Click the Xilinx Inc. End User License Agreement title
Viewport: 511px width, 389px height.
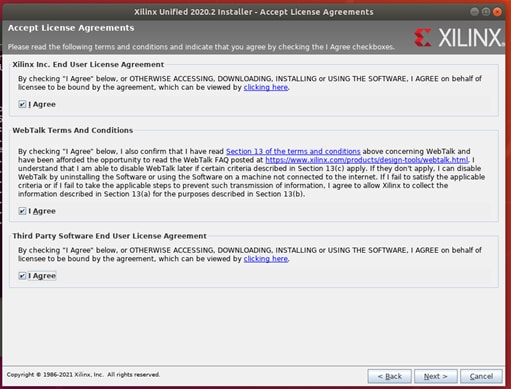click(88, 65)
